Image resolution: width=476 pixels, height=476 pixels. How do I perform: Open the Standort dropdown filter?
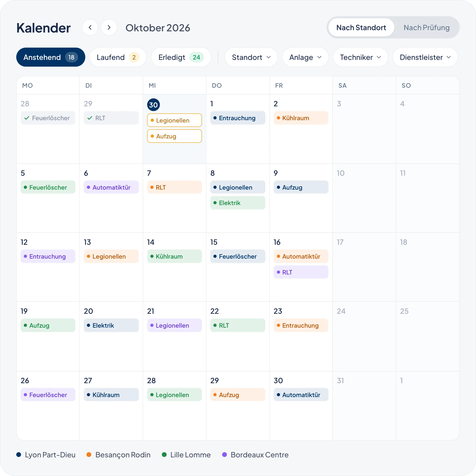(x=251, y=57)
